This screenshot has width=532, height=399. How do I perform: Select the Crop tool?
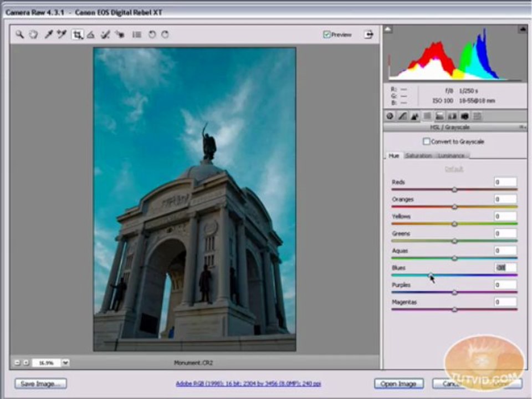78,34
